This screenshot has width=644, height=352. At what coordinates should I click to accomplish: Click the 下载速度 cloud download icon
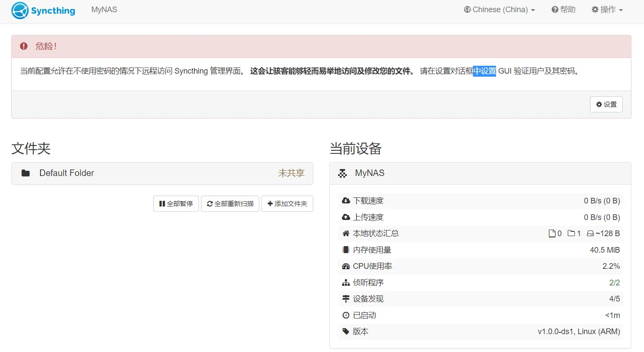click(346, 201)
